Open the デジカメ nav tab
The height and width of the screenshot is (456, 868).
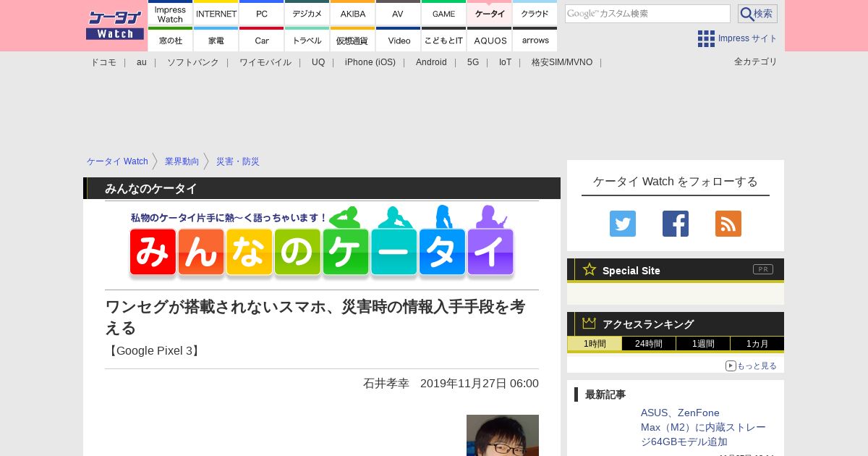307,13
